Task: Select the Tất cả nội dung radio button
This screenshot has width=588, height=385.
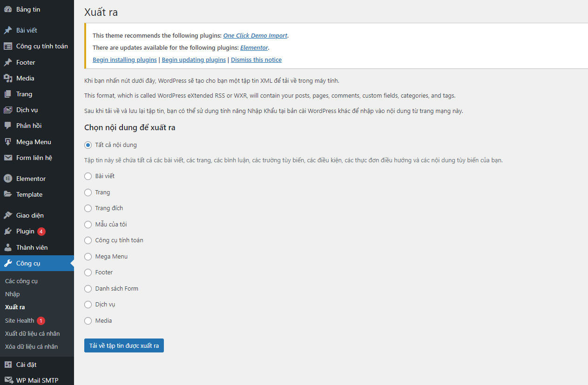Action: click(x=88, y=145)
